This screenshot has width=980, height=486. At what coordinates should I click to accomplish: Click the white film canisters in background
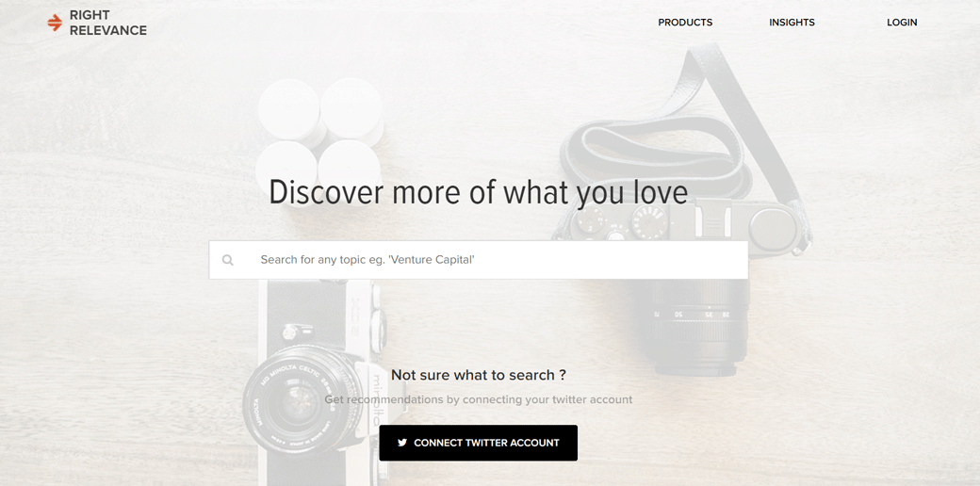pos(320,133)
